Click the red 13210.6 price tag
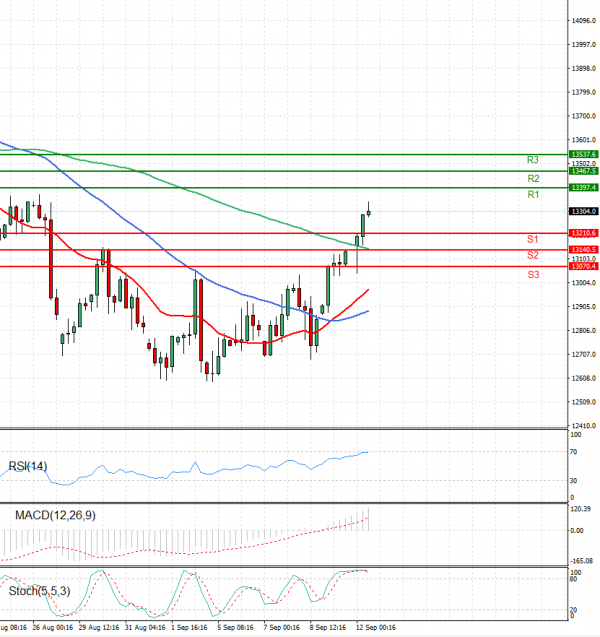The height and width of the screenshot is (637, 600). click(x=583, y=233)
